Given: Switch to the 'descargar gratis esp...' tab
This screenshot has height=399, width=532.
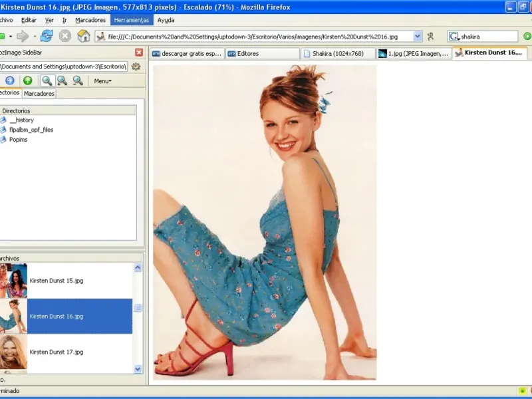Looking at the screenshot, I should pyautogui.click(x=187, y=54).
